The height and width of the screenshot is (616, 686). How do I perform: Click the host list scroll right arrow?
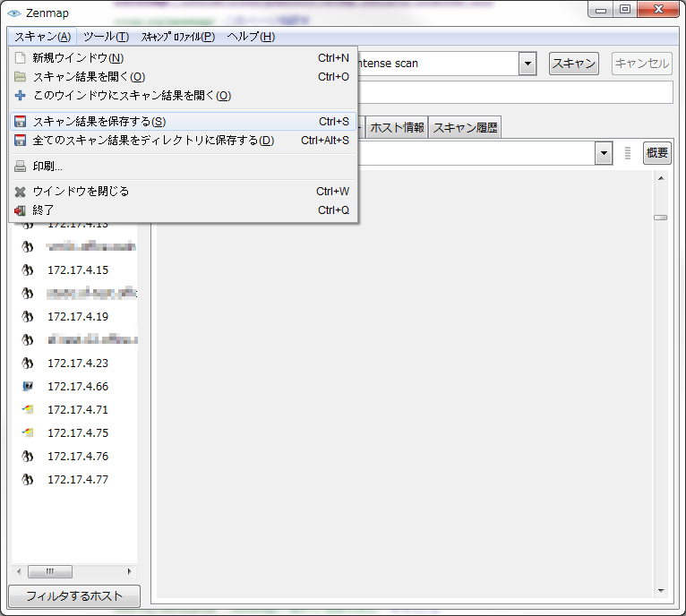(130, 571)
